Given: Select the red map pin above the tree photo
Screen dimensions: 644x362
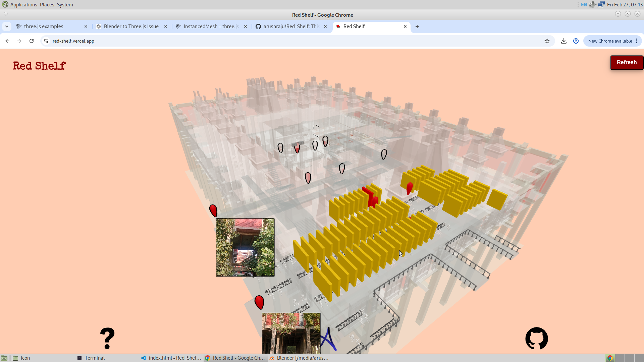Looking at the screenshot, I should coord(213,210).
